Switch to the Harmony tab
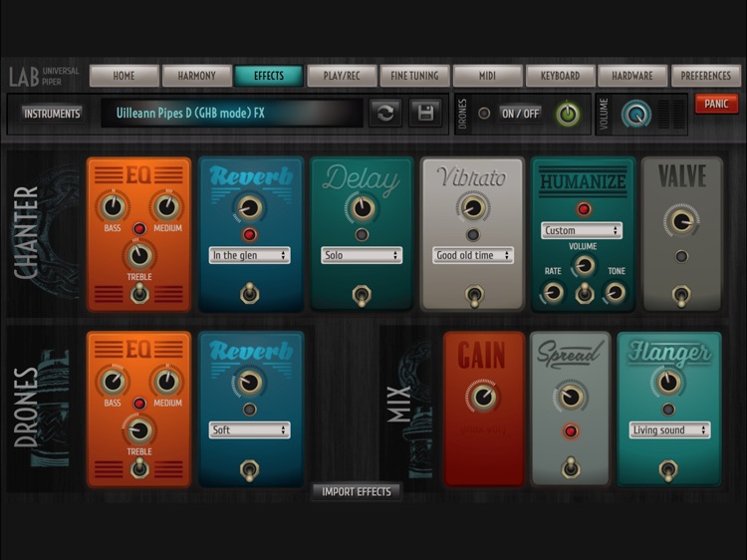The image size is (747, 560). 196,76
